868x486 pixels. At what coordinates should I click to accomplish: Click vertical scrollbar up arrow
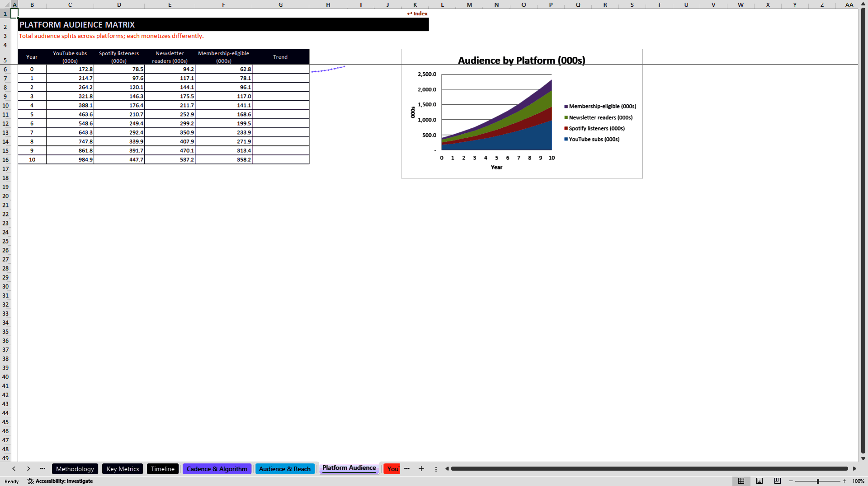coord(863,5)
